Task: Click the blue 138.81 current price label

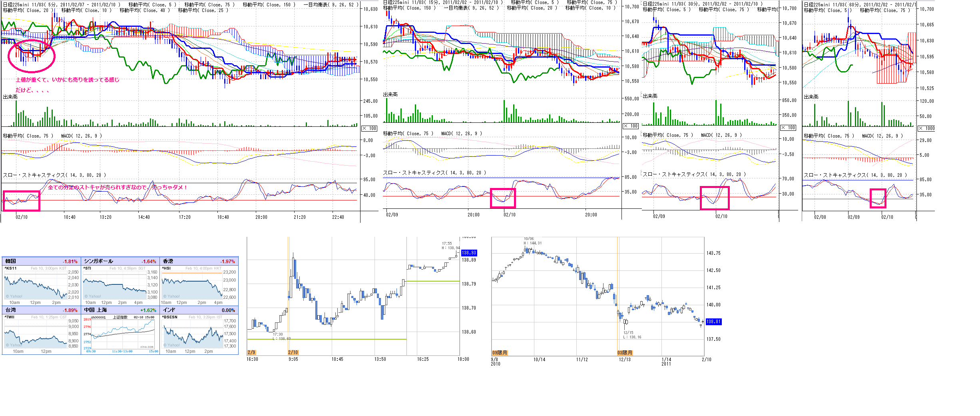Action: pyautogui.click(x=713, y=322)
